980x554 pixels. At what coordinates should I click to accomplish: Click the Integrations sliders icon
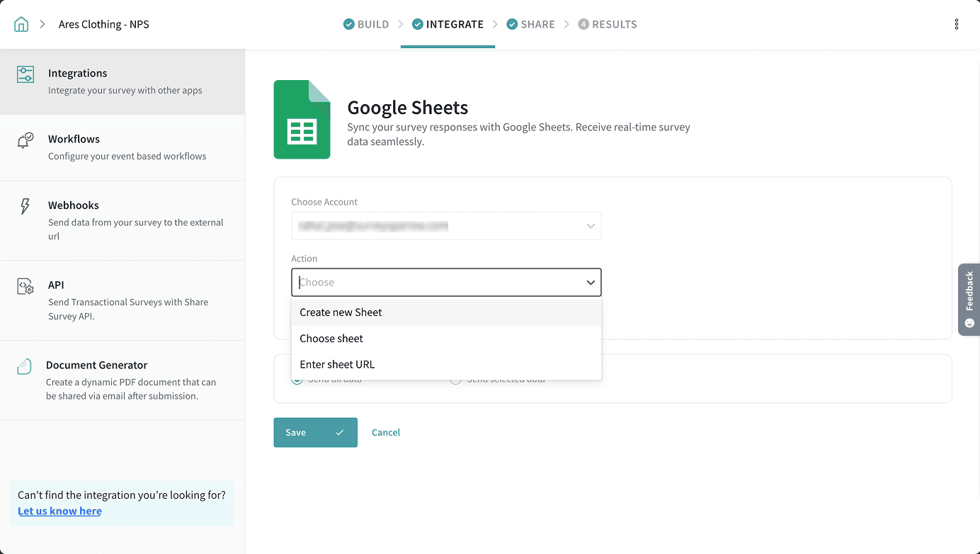point(25,74)
